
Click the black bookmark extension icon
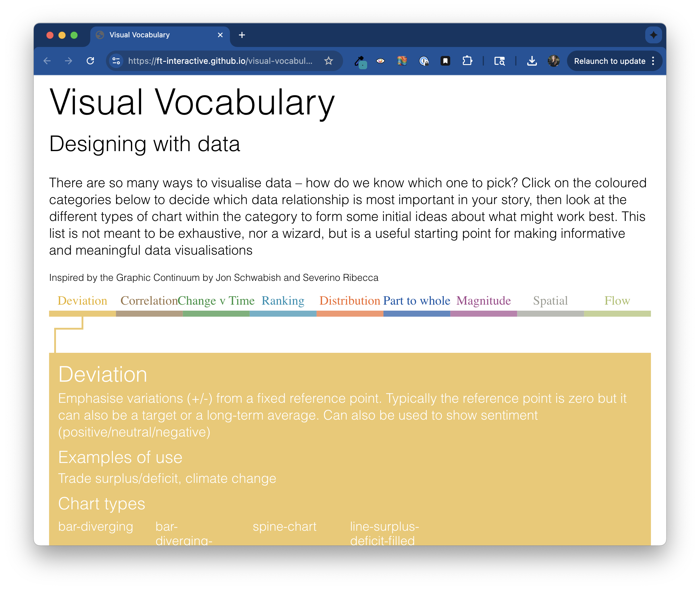click(445, 61)
